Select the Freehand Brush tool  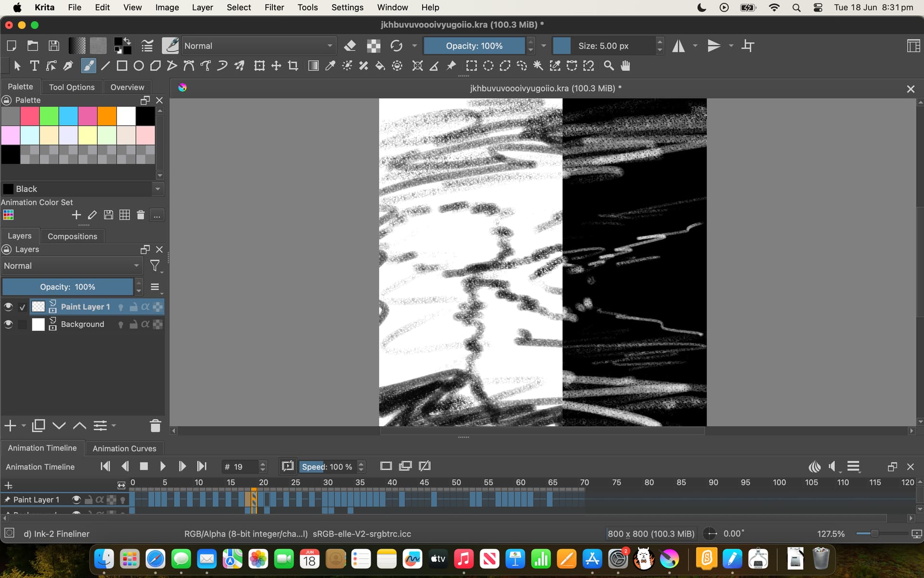coord(88,66)
